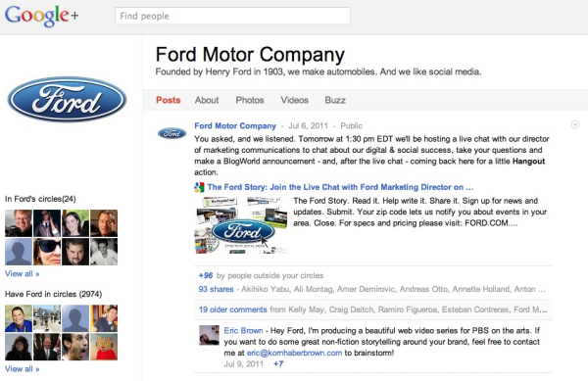Open blank silhouette follower avatar
The image size is (588, 381).
point(75,318)
